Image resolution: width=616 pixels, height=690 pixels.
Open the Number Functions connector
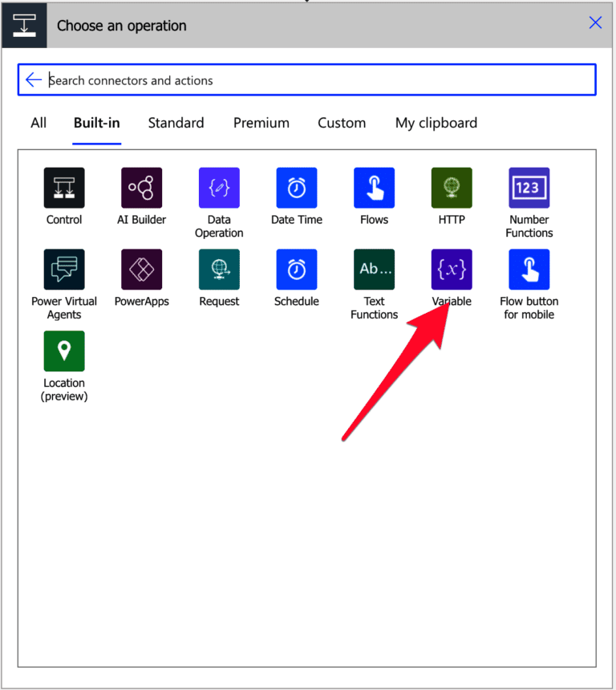[x=529, y=188]
